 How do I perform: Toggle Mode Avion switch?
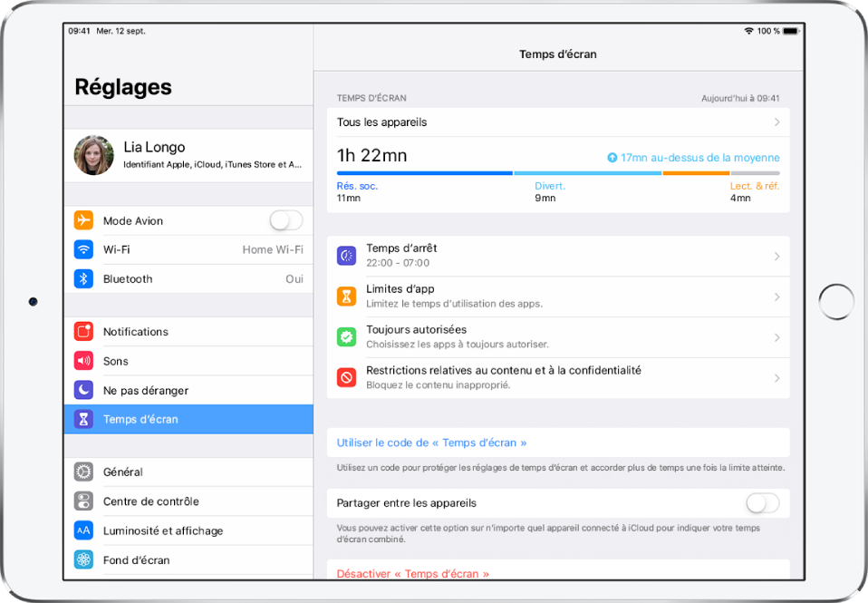point(285,219)
